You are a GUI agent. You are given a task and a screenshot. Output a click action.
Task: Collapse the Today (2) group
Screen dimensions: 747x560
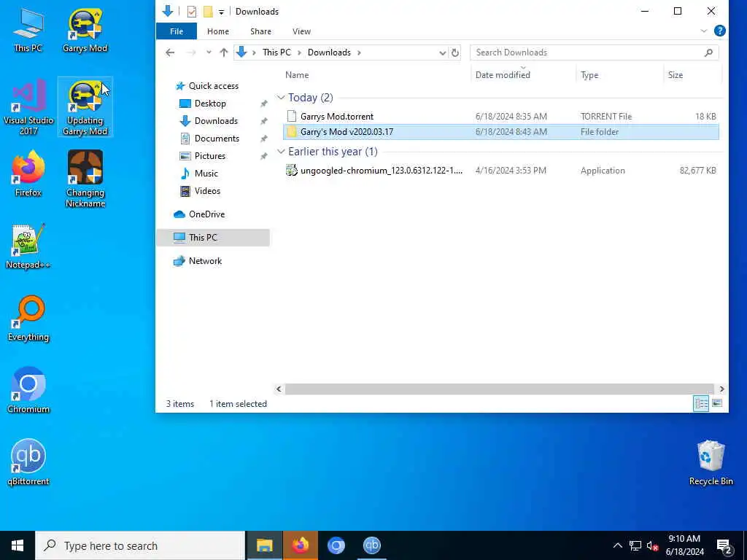point(281,98)
